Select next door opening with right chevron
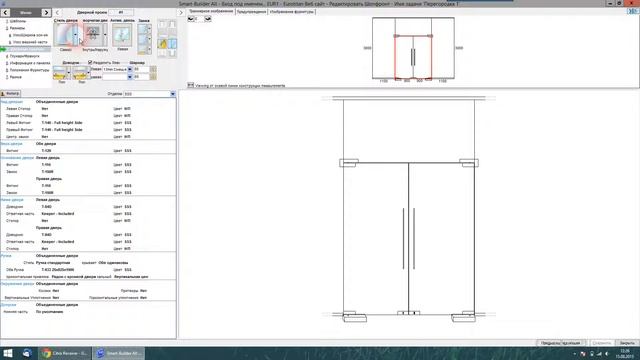The width and height of the screenshot is (640, 360). tap(181, 13)
